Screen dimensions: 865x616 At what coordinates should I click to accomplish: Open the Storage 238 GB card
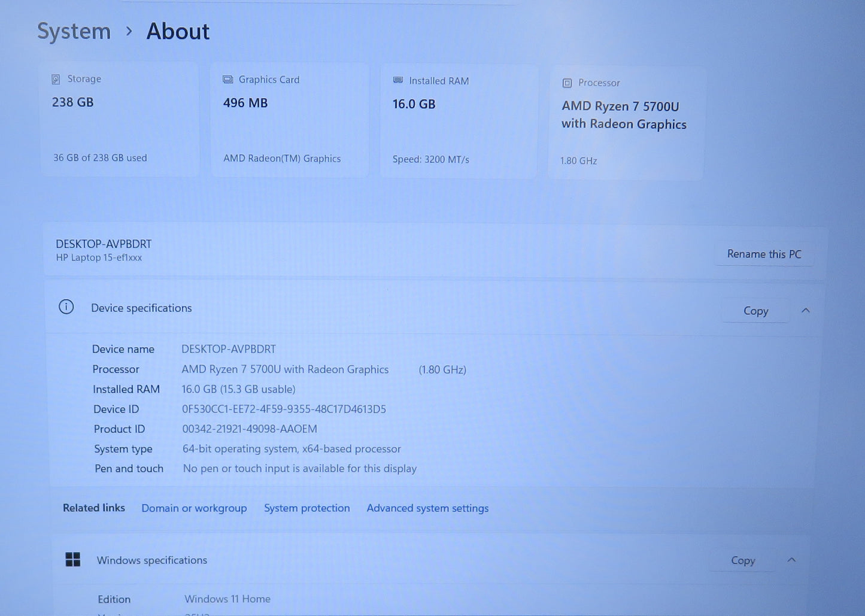click(120, 119)
